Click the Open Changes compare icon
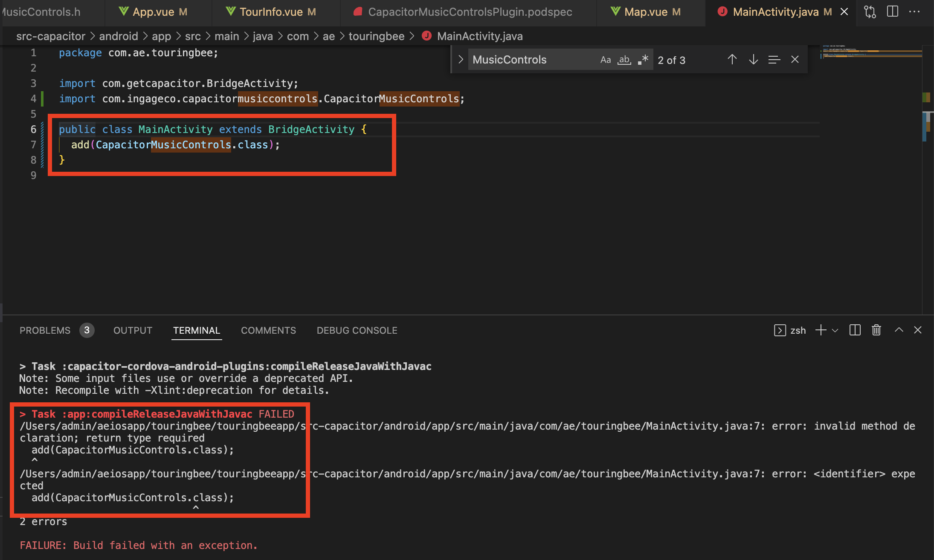The height and width of the screenshot is (560, 934). tap(870, 12)
